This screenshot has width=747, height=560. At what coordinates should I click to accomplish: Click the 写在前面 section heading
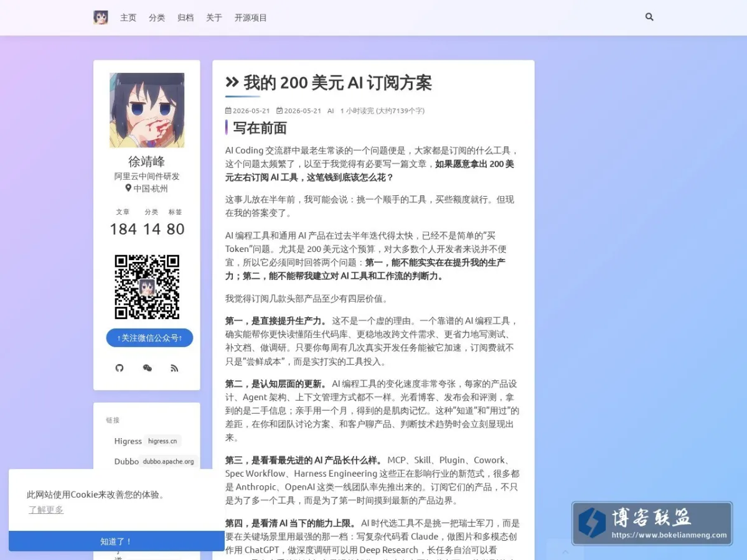coord(260,128)
